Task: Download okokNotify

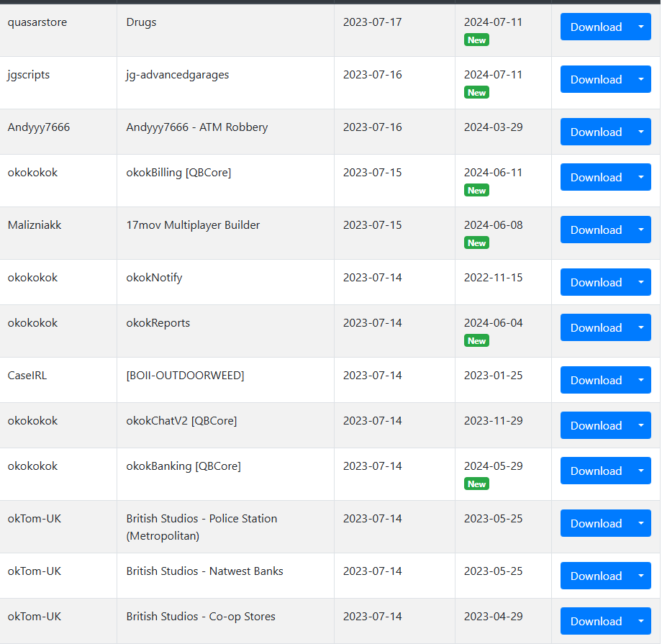Action: pos(596,282)
